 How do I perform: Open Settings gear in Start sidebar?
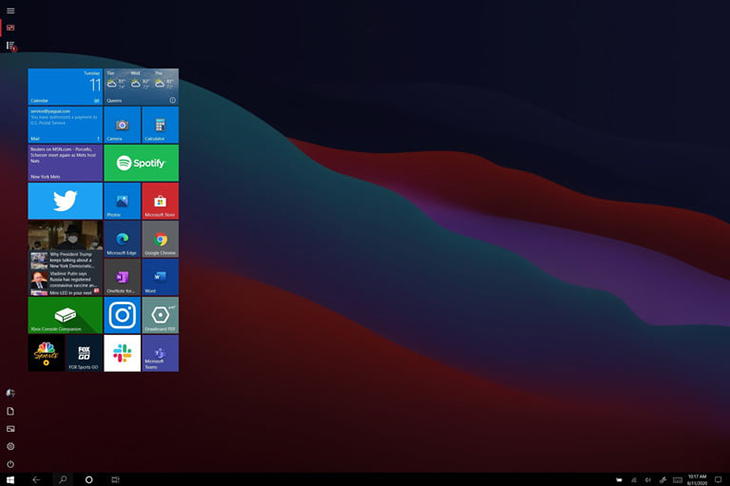(x=10, y=446)
